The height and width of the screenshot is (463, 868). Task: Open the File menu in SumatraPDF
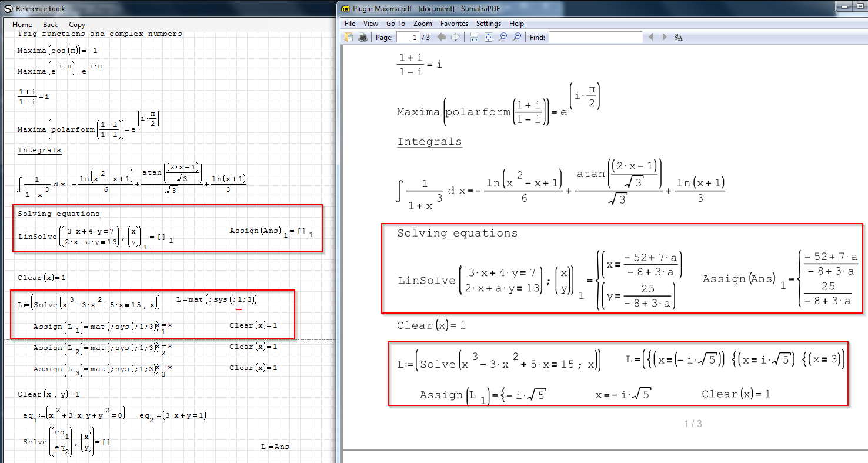pyautogui.click(x=350, y=24)
